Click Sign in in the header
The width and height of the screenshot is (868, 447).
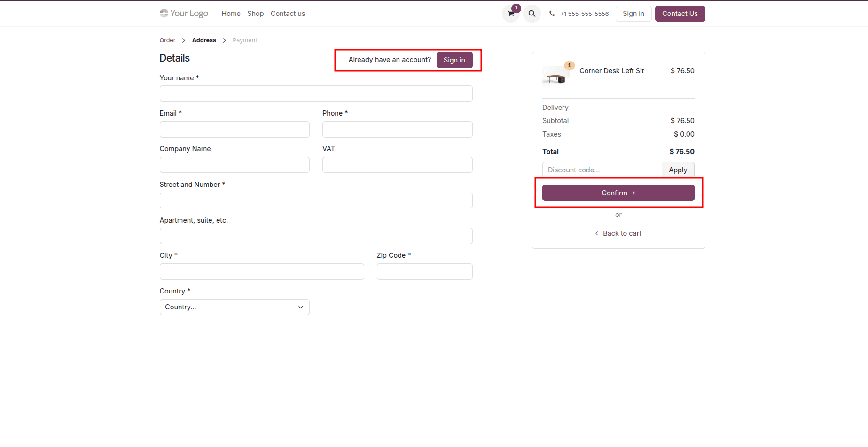633,14
